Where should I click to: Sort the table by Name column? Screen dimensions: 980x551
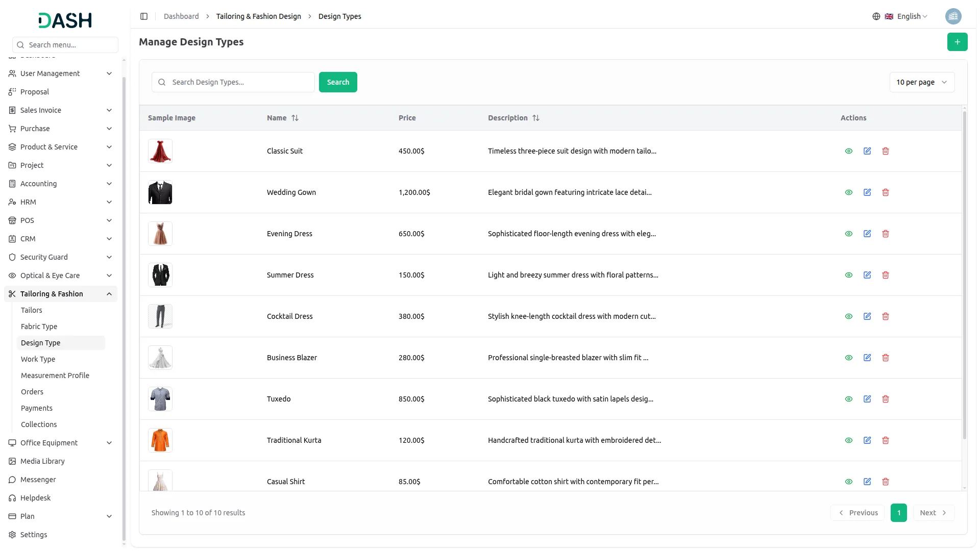tap(295, 118)
